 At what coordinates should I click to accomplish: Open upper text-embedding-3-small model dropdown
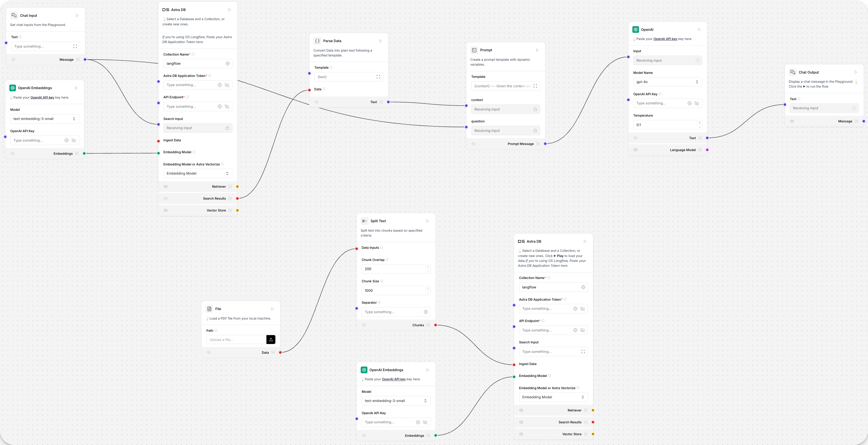[x=45, y=119]
